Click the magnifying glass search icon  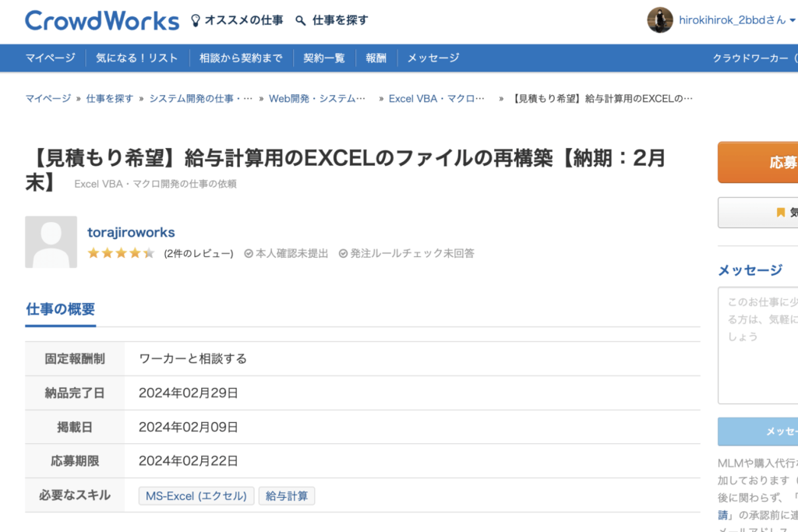pos(301,21)
